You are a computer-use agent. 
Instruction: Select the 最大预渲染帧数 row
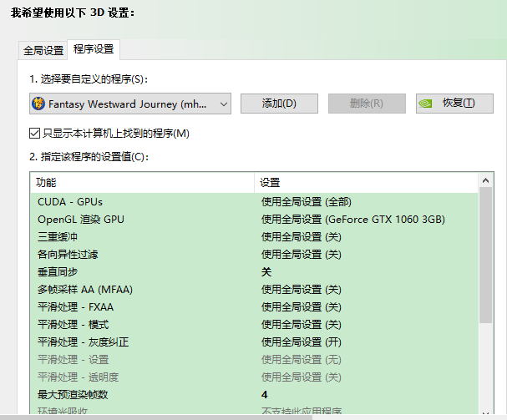click(254, 394)
